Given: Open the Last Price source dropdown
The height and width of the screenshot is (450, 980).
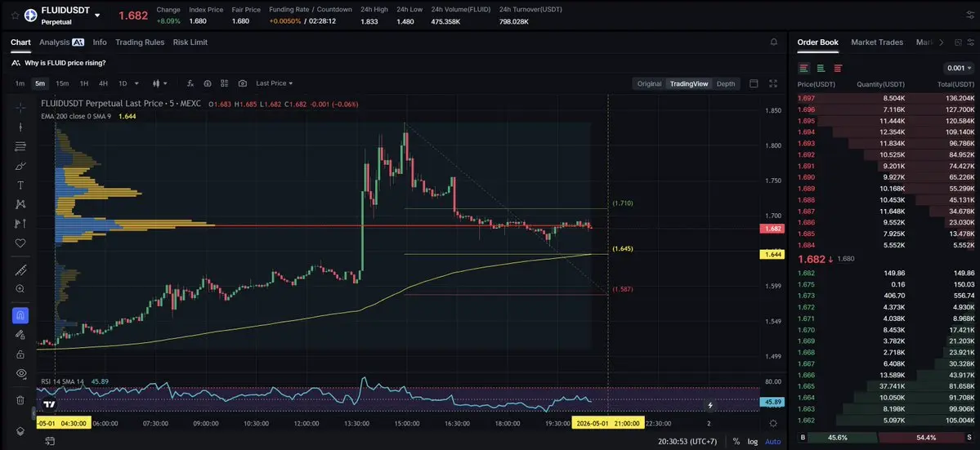Looking at the screenshot, I should point(275,83).
